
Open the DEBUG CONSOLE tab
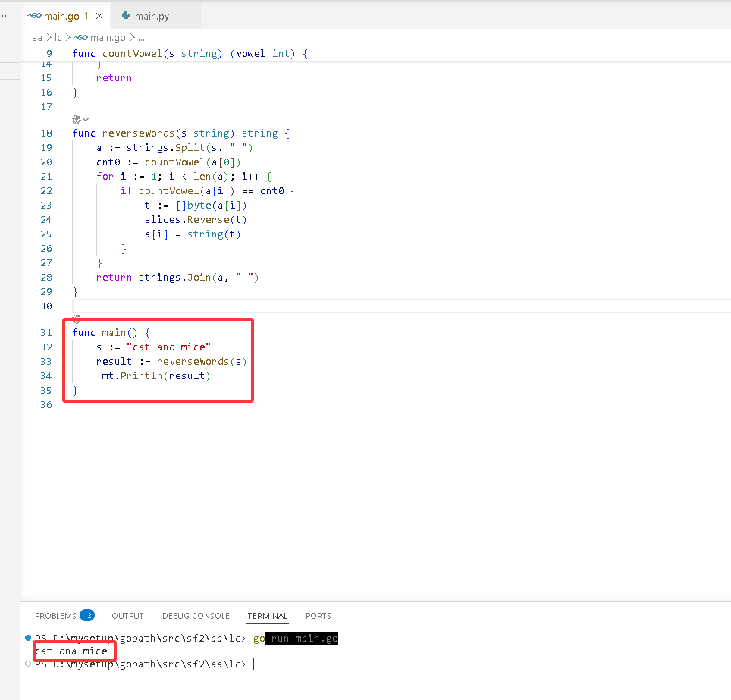[x=196, y=616]
